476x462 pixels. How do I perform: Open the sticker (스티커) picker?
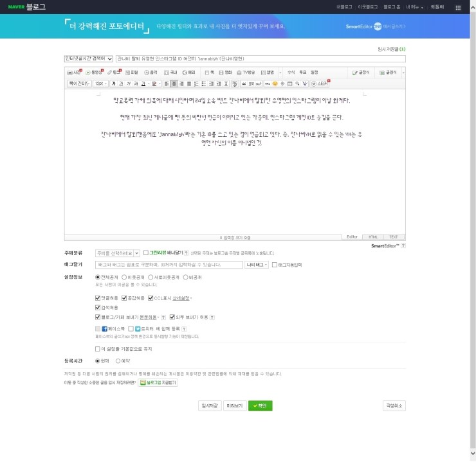(x=320, y=84)
